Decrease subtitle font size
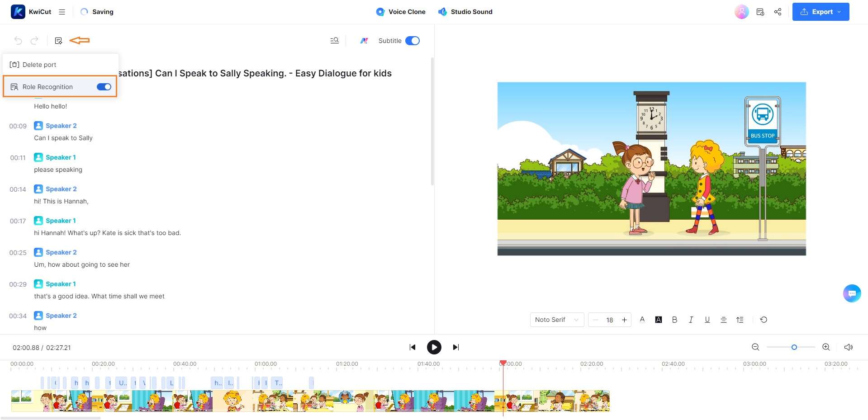Viewport: 868px width, 420px height. tap(596, 320)
